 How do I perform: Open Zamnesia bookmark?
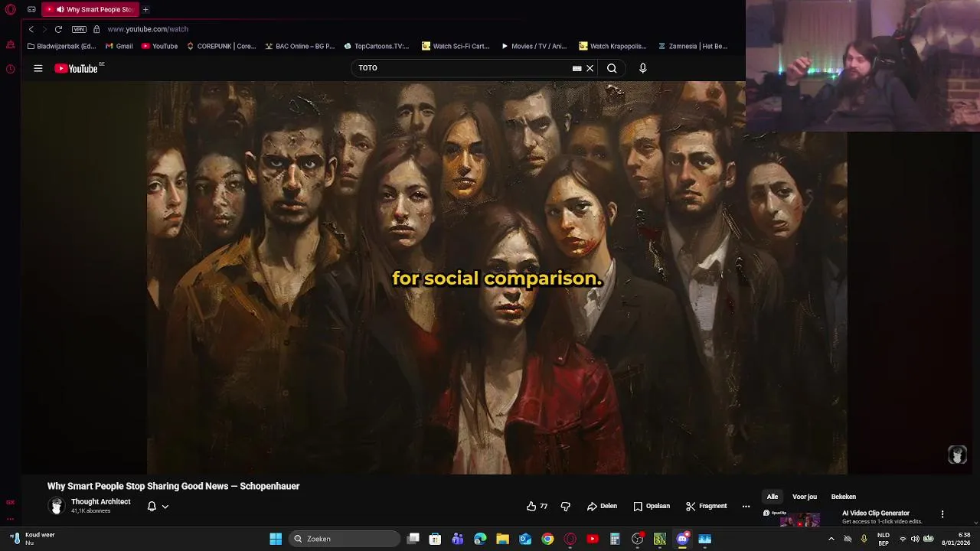(x=693, y=46)
